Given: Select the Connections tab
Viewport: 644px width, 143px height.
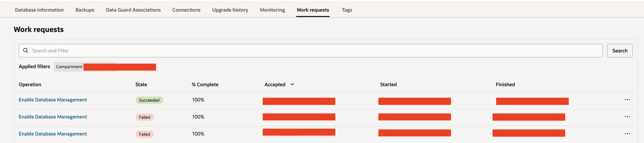Looking at the screenshot, I should [x=186, y=10].
